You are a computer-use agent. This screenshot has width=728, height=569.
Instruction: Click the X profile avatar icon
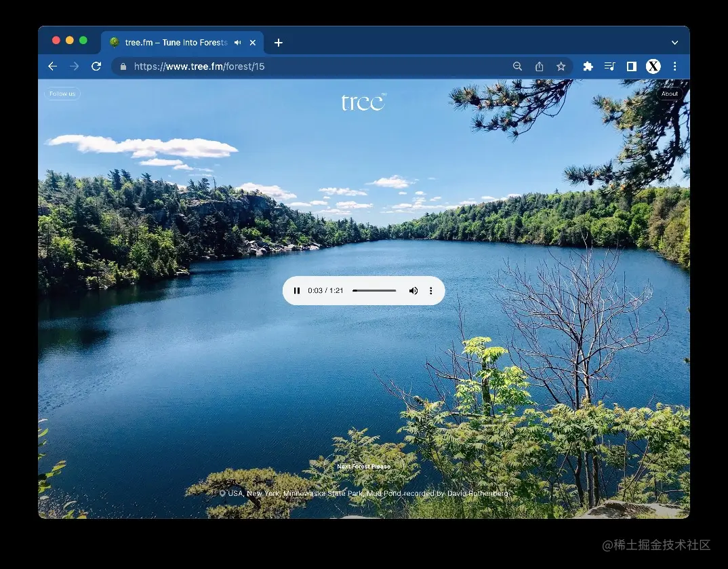pyautogui.click(x=653, y=66)
